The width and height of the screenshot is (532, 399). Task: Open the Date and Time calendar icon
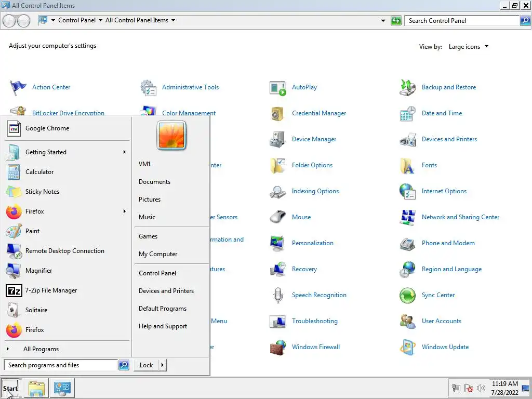tap(407, 114)
